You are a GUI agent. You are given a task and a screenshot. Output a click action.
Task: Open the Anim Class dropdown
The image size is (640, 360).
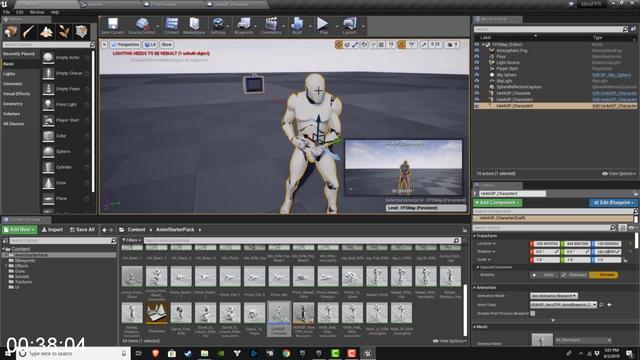coord(563,305)
